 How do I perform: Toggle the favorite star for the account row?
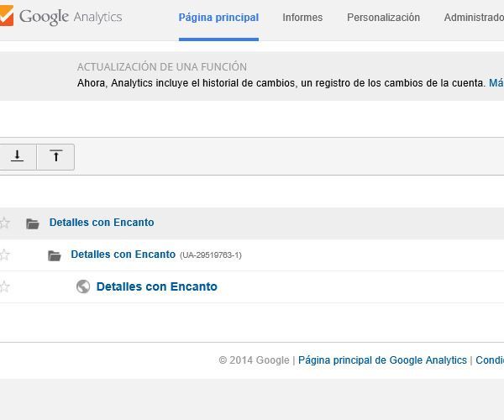[x=4, y=223]
